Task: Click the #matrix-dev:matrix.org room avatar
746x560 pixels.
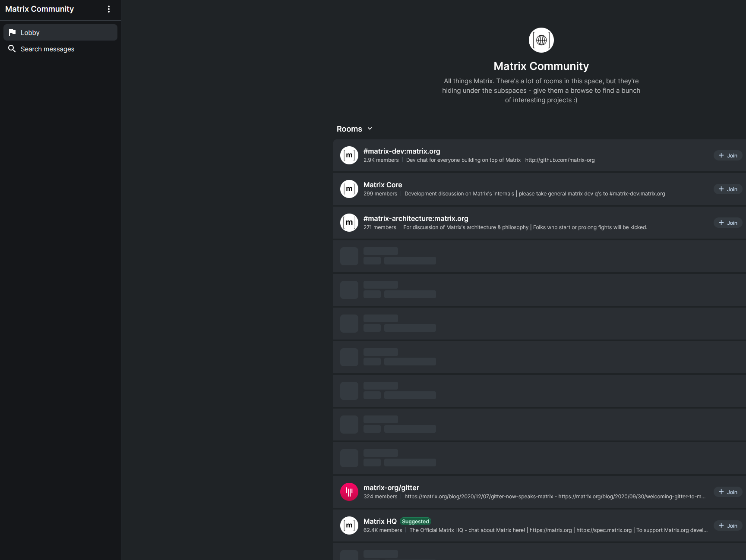Action: coord(349,155)
